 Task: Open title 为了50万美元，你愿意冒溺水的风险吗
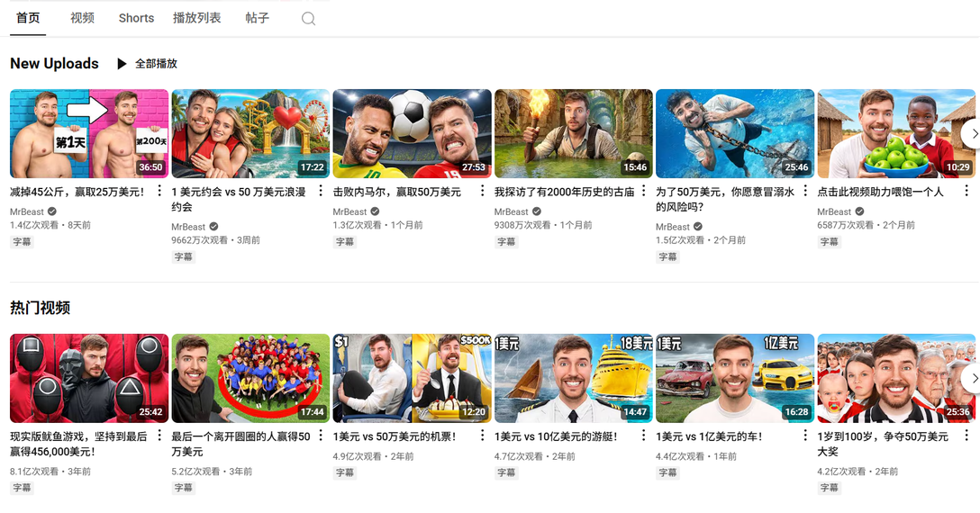[725, 199]
